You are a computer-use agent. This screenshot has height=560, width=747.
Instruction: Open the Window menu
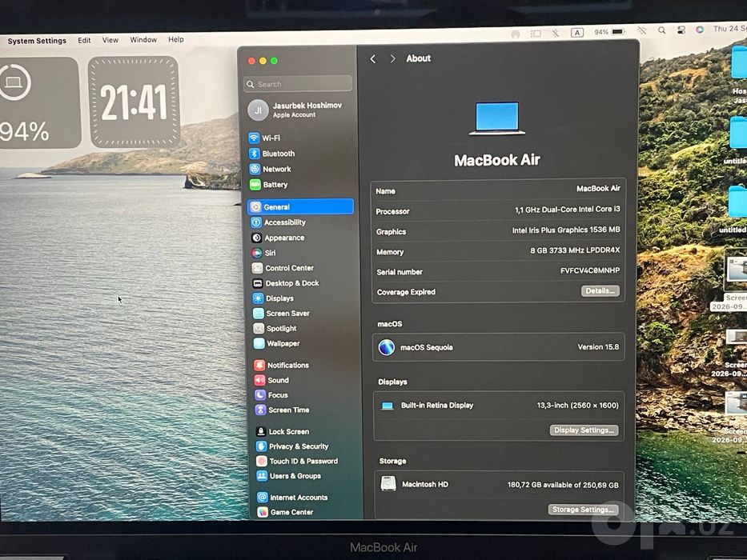(x=143, y=39)
